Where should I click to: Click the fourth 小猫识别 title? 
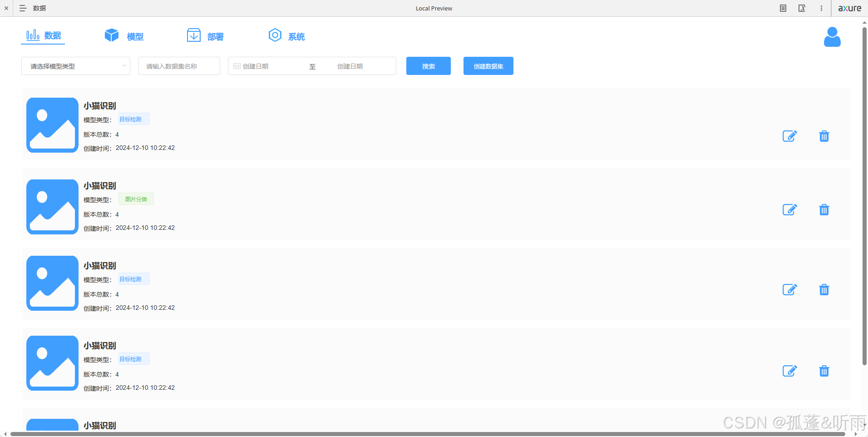100,346
